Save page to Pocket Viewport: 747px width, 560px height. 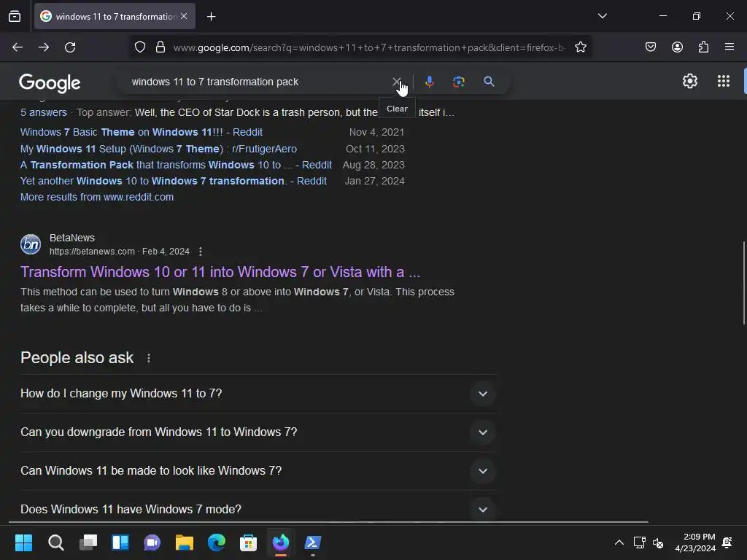(650, 47)
